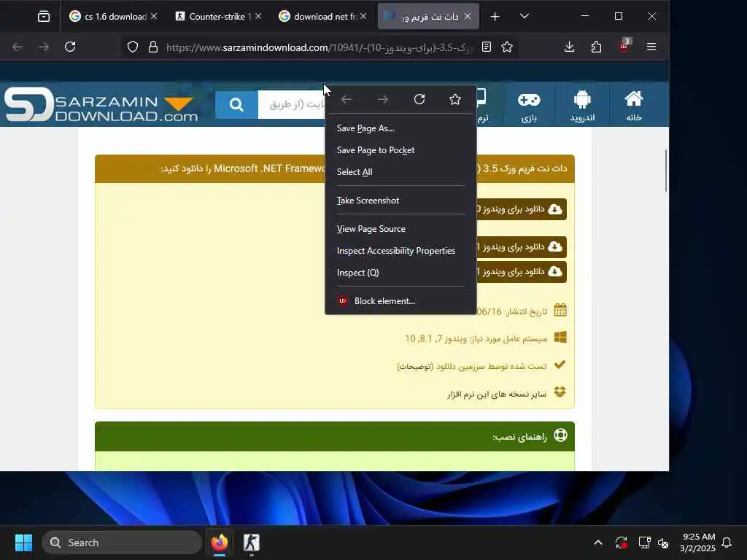Click the blue site search magnifier button

click(x=236, y=104)
